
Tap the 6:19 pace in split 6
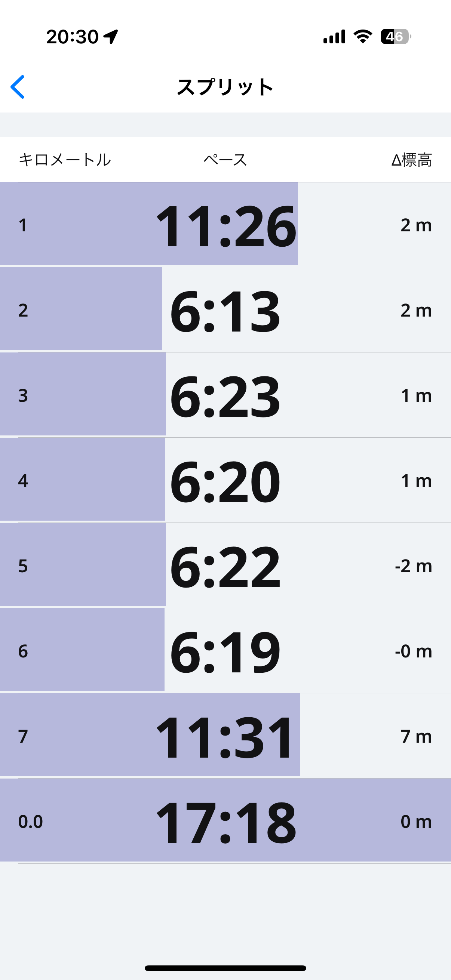click(225, 651)
